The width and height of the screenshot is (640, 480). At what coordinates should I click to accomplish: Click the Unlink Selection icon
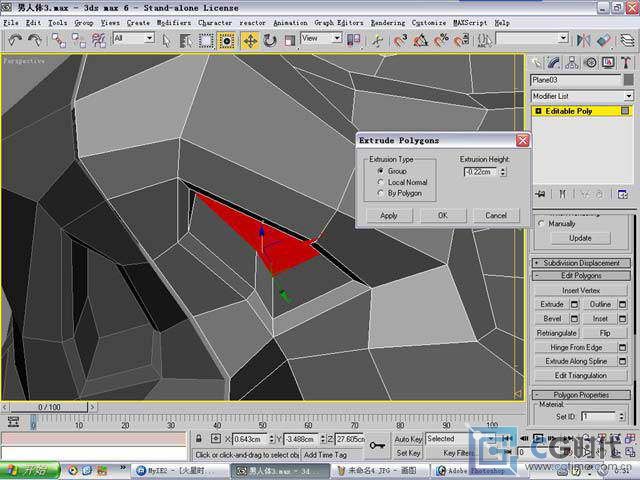[x=78, y=40]
